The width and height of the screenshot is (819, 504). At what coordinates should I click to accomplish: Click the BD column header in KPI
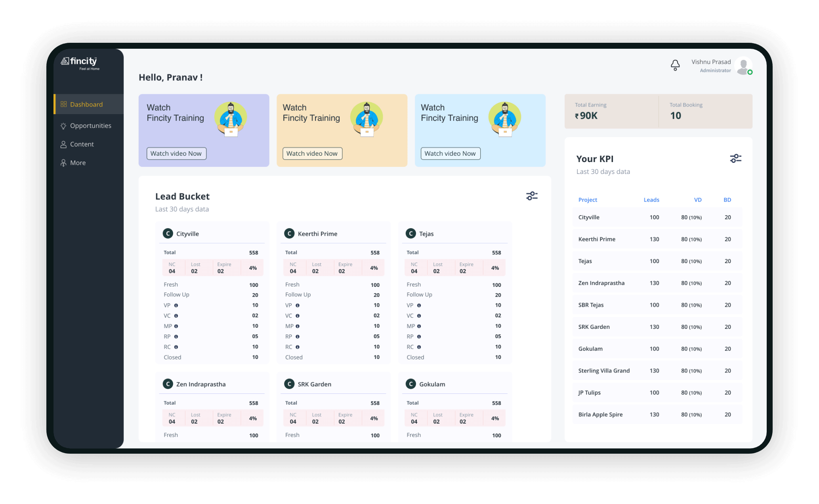click(x=727, y=200)
